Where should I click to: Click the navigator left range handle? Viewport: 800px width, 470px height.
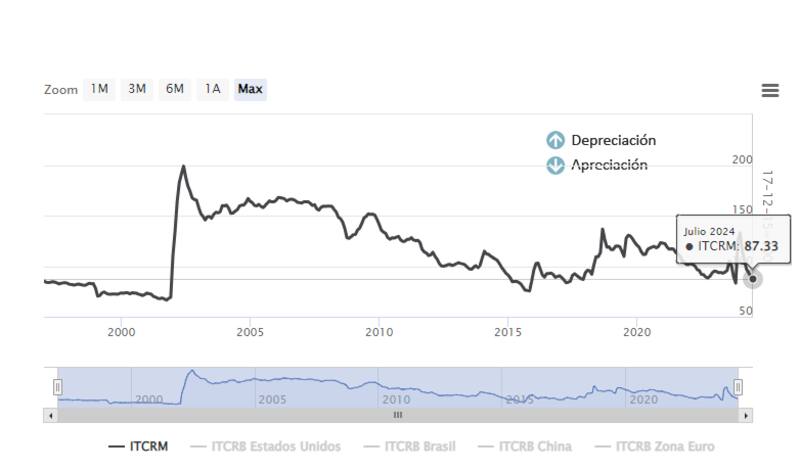click(58, 387)
